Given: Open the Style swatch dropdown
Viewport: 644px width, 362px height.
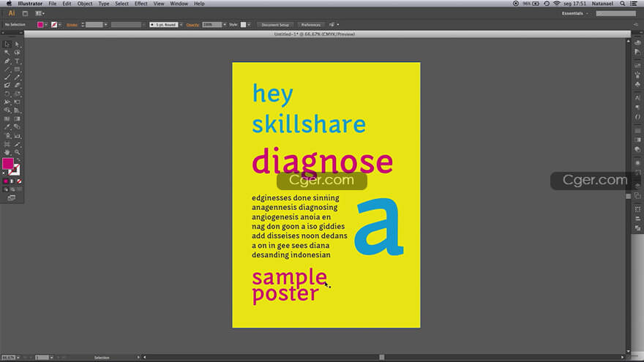Looking at the screenshot, I should (249, 25).
